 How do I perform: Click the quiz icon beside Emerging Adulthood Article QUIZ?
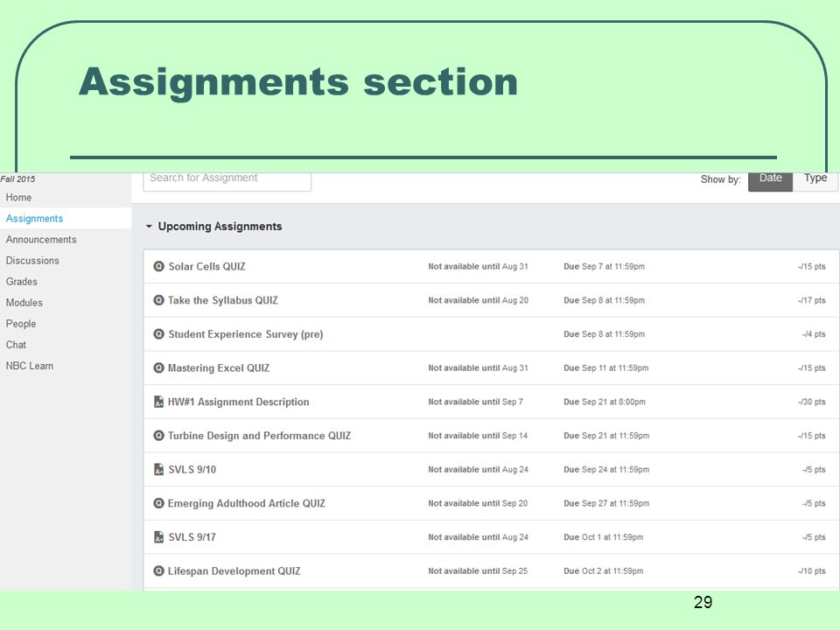pos(158,503)
